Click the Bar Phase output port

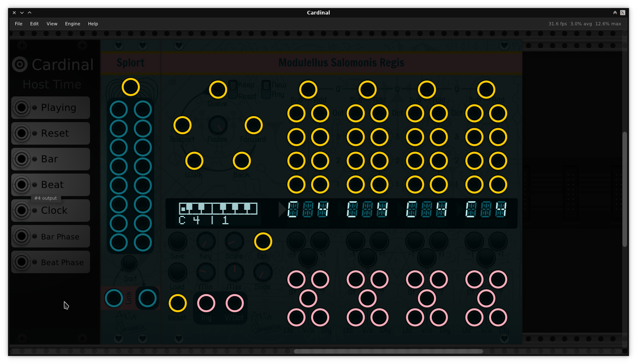[x=22, y=236]
